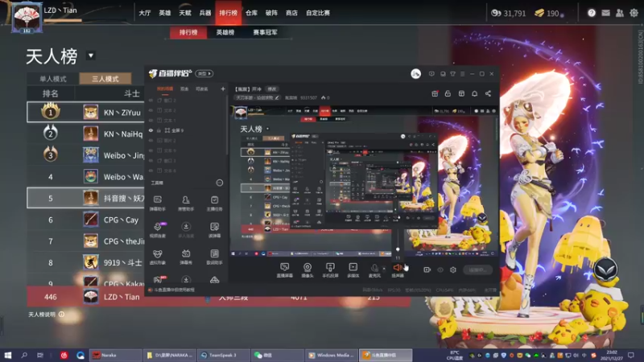Open the game mail envelope icon
644x362 pixels.
point(606,13)
